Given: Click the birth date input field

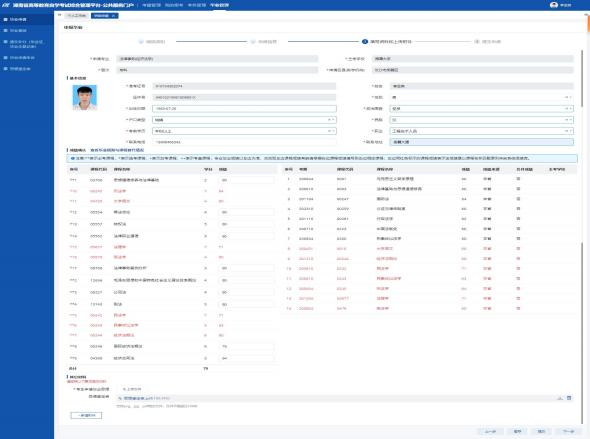Looking at the screenshot, I should (244, 108).
